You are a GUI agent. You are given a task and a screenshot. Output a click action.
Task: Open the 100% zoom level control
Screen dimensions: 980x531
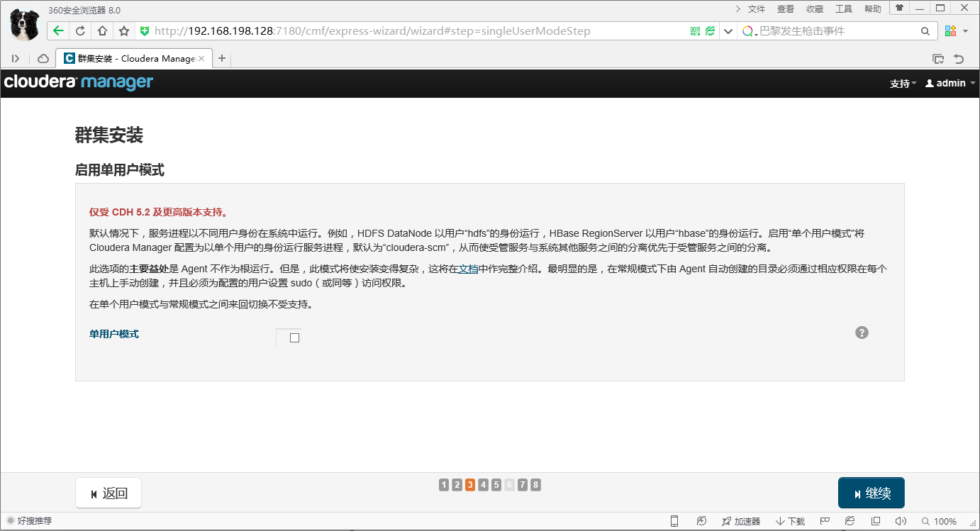[x=939, y=521]
